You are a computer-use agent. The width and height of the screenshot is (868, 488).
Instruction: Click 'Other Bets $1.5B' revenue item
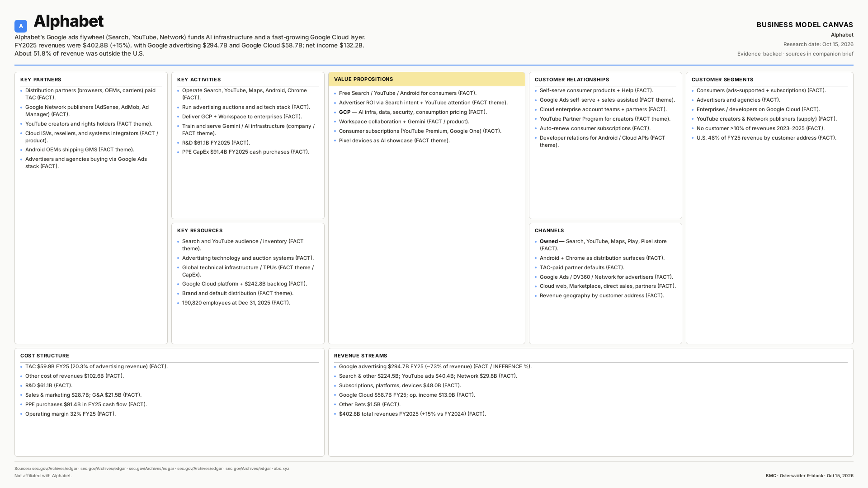click(x=370, y=404)
